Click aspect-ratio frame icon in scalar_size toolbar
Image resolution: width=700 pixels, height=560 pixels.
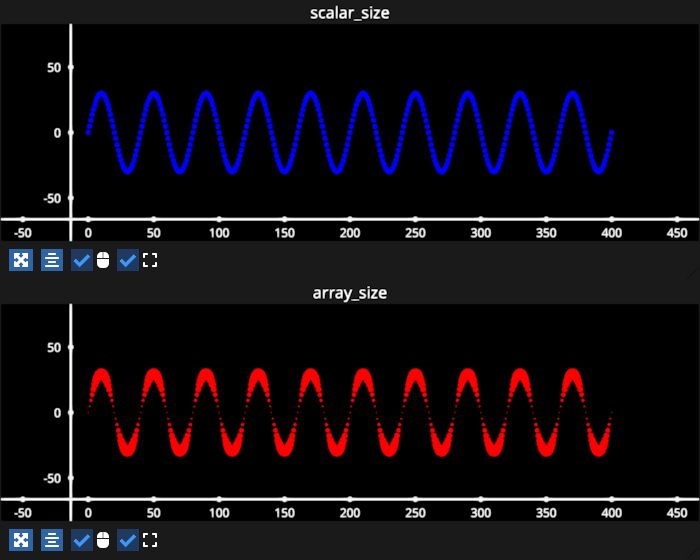point(150,261)
